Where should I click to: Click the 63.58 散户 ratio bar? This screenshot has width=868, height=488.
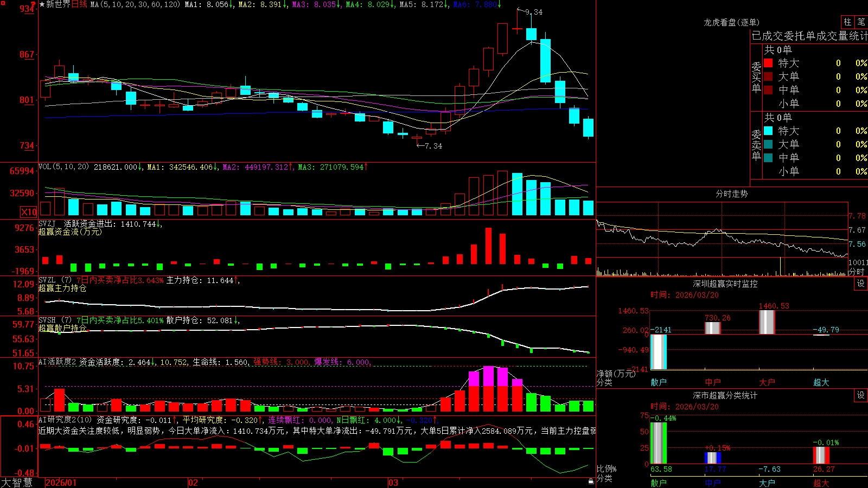coord(659,443)
